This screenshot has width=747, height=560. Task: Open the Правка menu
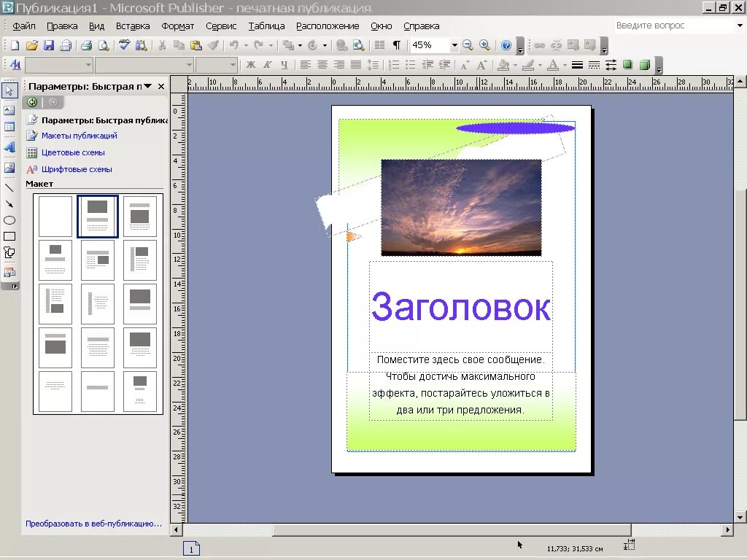pos(62,26)
